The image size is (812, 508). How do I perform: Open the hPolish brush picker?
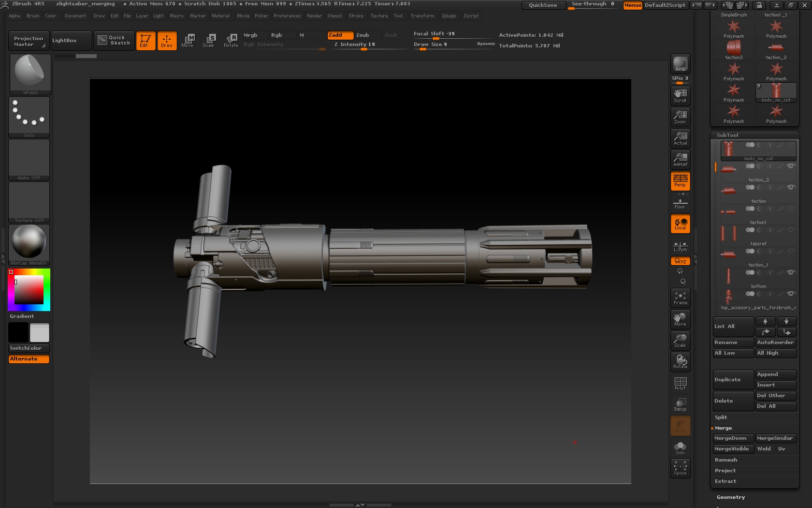30,74
